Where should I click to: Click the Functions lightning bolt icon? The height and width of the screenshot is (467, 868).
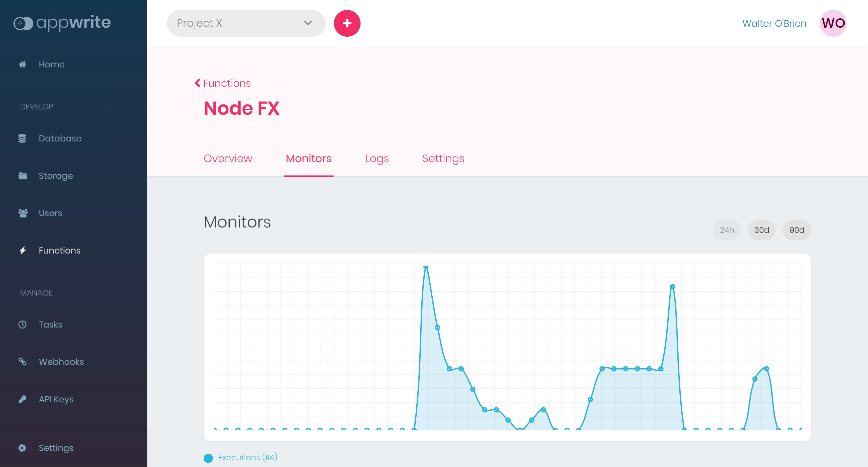pos(23,251)
